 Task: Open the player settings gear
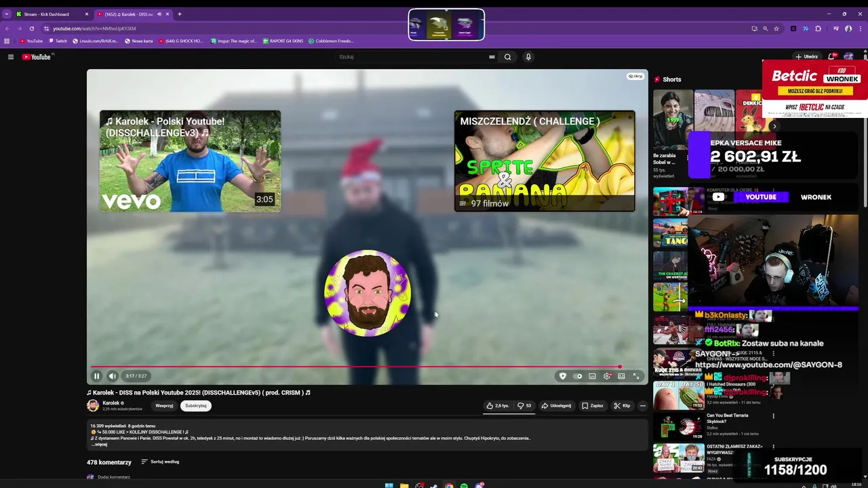coord(607,376)
